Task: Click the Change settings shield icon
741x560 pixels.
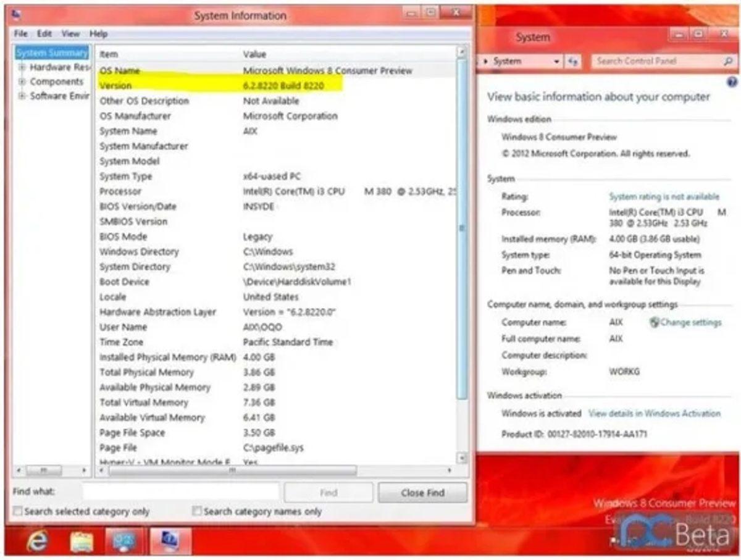Action: click(653, 322)
